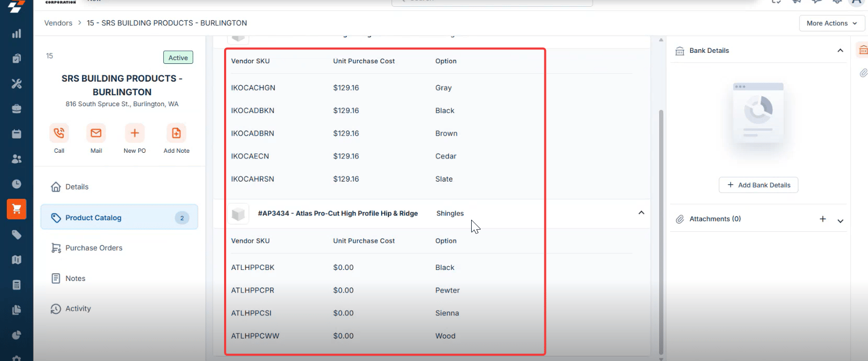Open the pie chart reports sidebar icon
Image resolution: width=868 pixels, height=361 pixels.
coord(17,335)
